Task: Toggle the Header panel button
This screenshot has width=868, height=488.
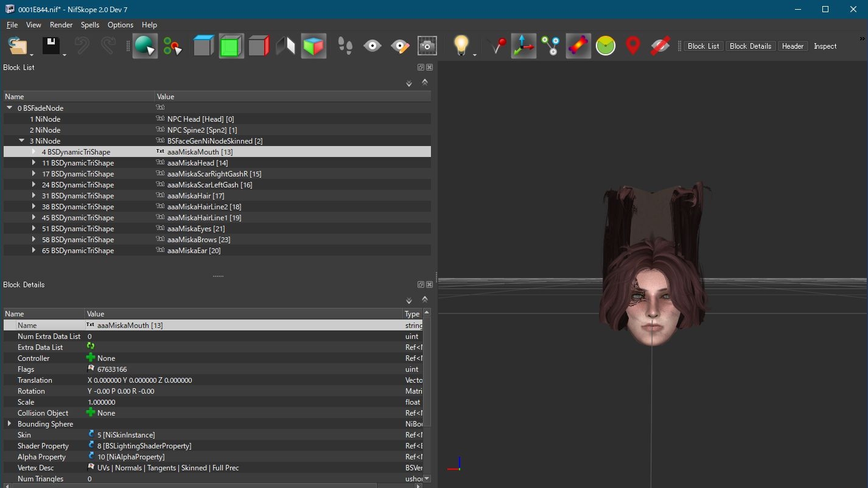Action: pyautogui.click(x=792, y=46)
